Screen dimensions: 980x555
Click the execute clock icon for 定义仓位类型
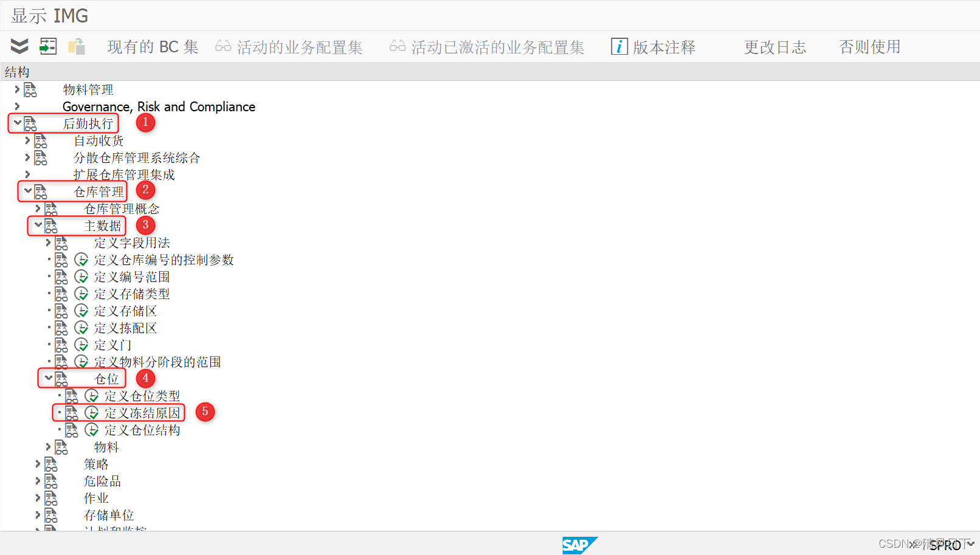pyautogui.click(x=92, y=396)
